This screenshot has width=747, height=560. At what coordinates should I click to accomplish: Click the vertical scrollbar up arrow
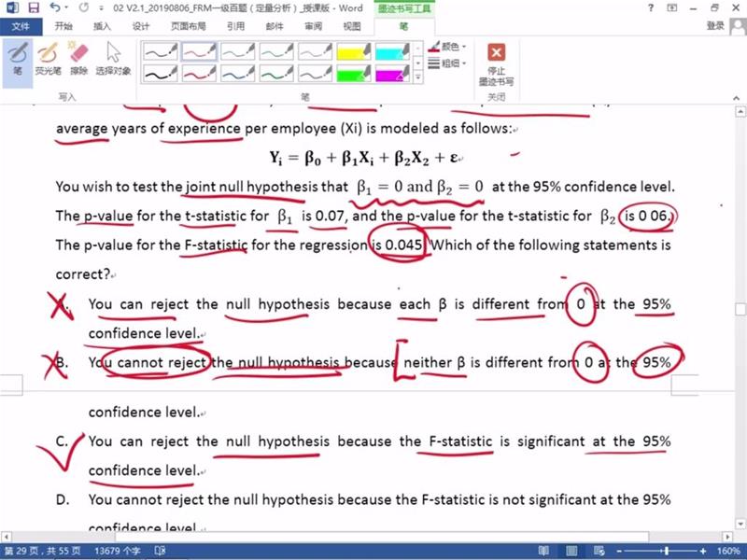(740, 112)
